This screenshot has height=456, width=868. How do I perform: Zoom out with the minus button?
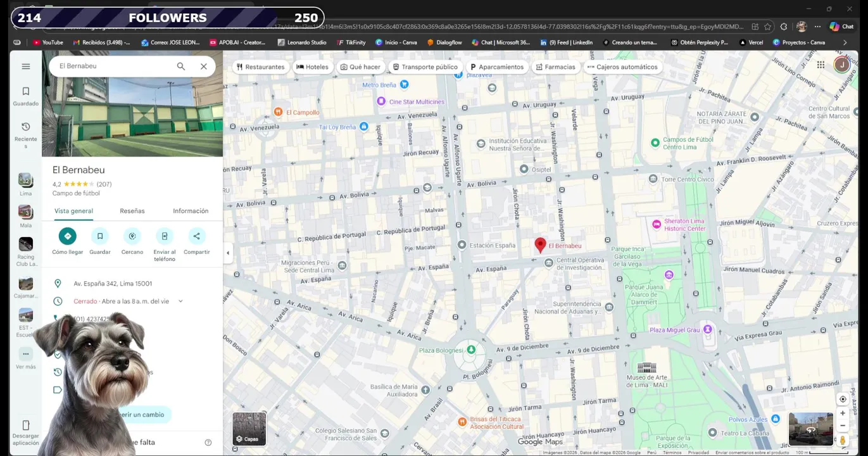pyautogui.click(x=843, y=426)
